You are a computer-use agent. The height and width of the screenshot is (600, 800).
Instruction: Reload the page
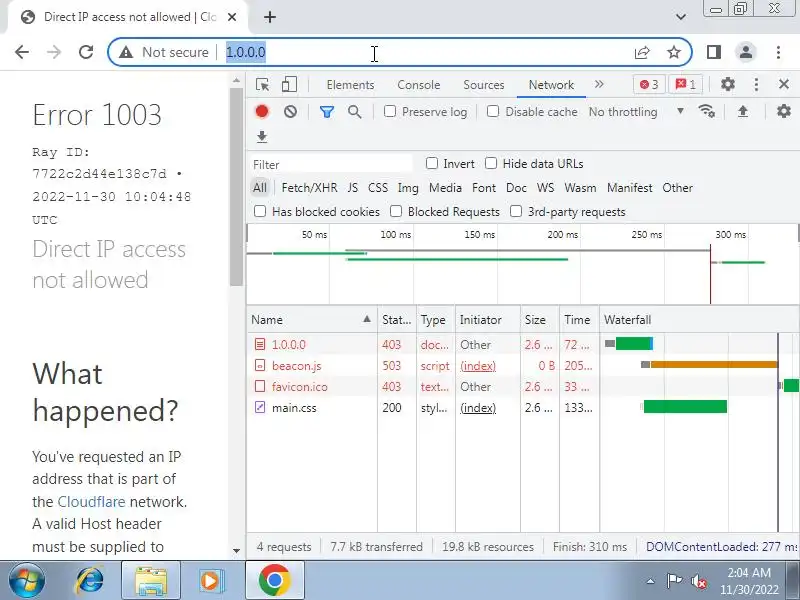click(86, 52)
